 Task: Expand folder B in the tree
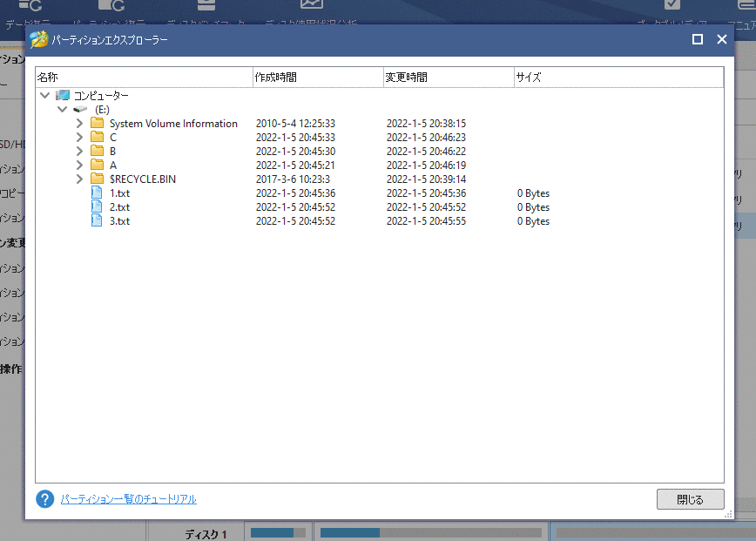79,152
